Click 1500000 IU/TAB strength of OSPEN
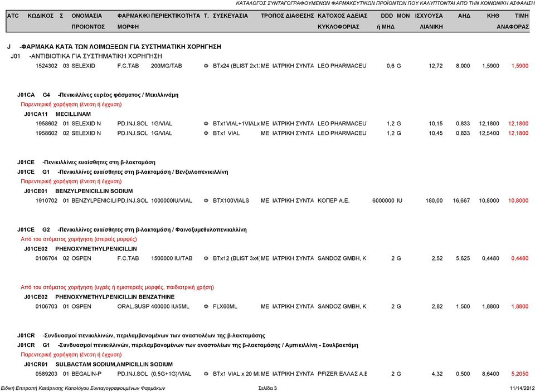 [172, 258]
